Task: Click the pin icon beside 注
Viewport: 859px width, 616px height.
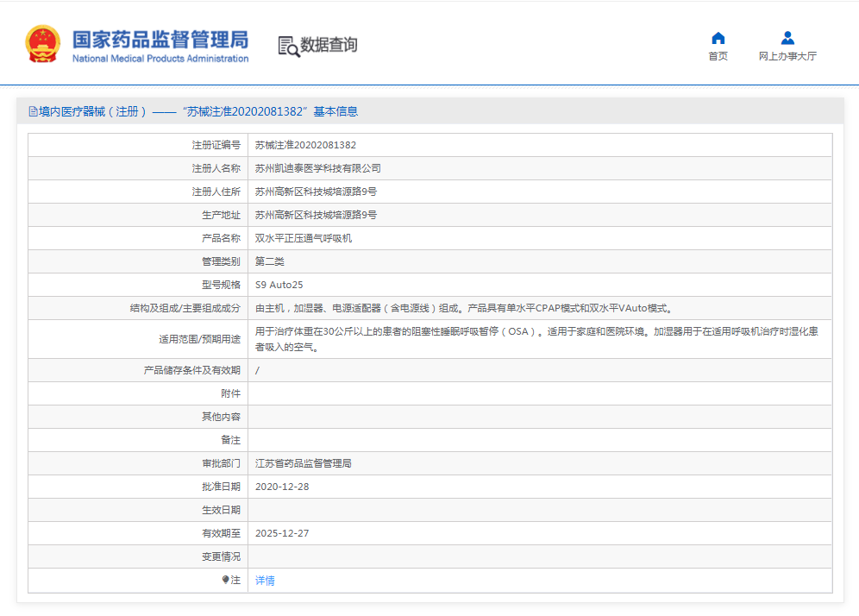Action: pos(226,581)
